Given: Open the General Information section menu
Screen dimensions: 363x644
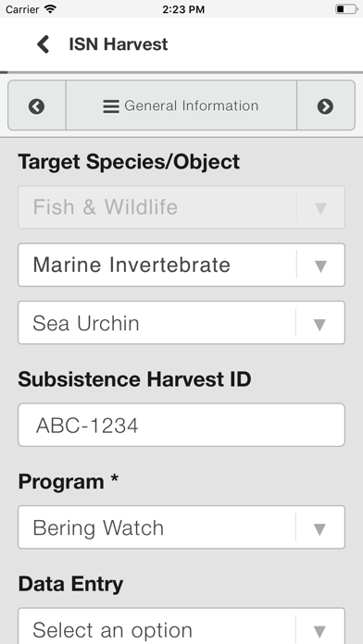Looking at the screenshot, I should [181, 105].
